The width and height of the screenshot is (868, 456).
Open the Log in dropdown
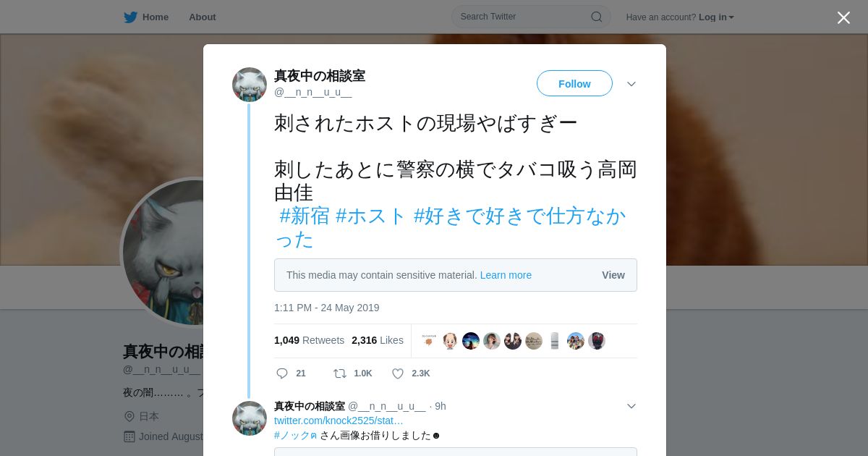(716, 17)
